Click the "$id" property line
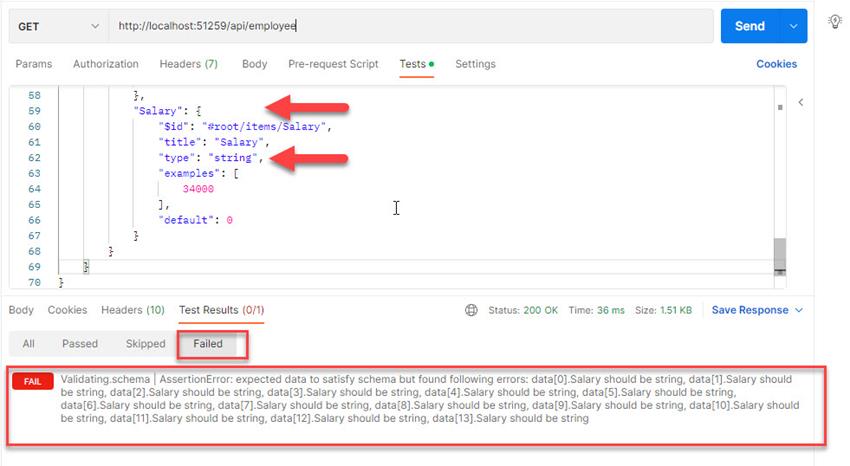This screenshot has height=466, width=850. pos(244,126)
